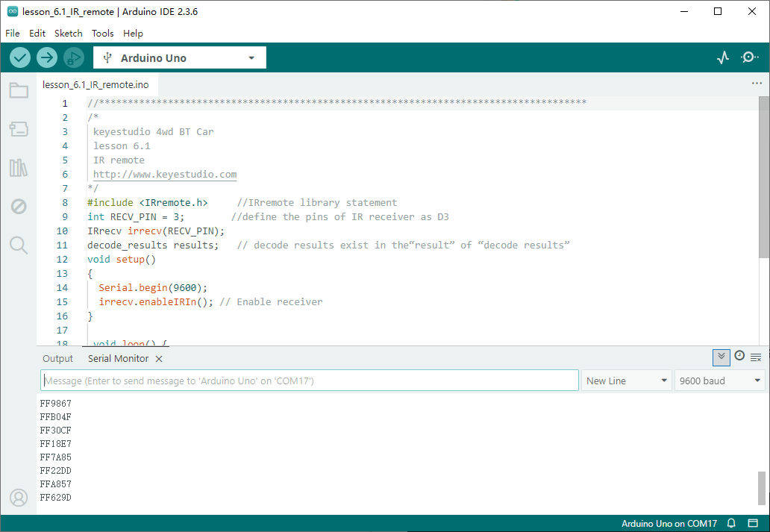Click serial output value FF22DD
The image size is (770, 532).
55,471
